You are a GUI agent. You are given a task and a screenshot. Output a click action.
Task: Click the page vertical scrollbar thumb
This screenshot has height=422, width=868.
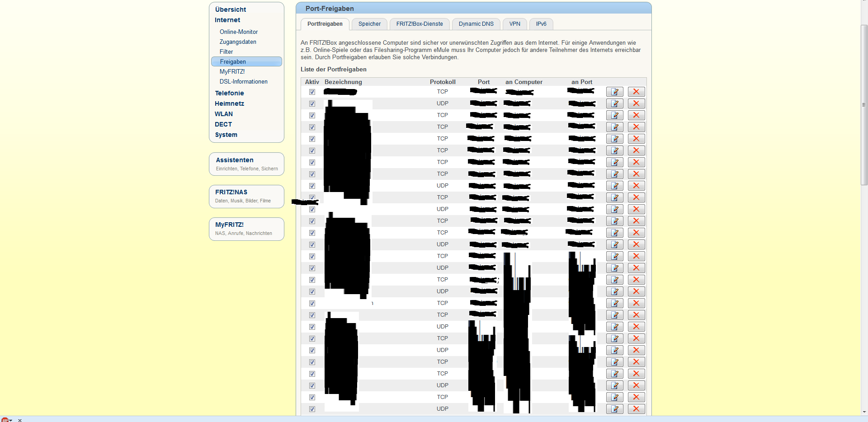(864, 105)
